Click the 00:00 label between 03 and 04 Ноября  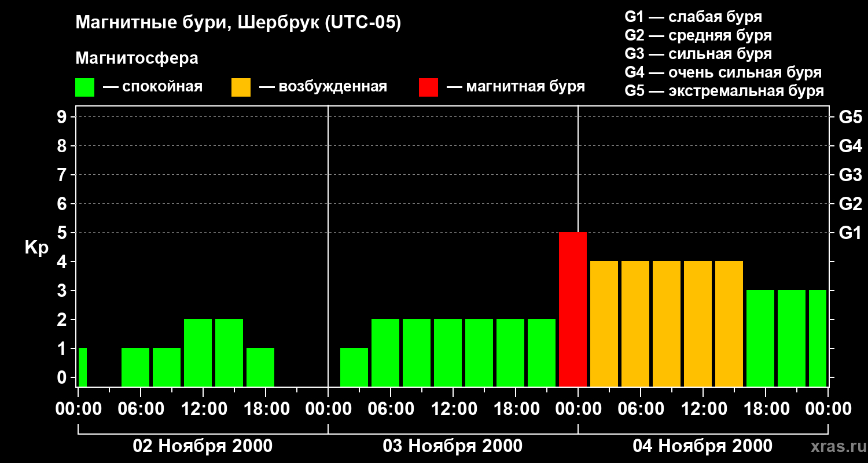click(x=578, y=409)
